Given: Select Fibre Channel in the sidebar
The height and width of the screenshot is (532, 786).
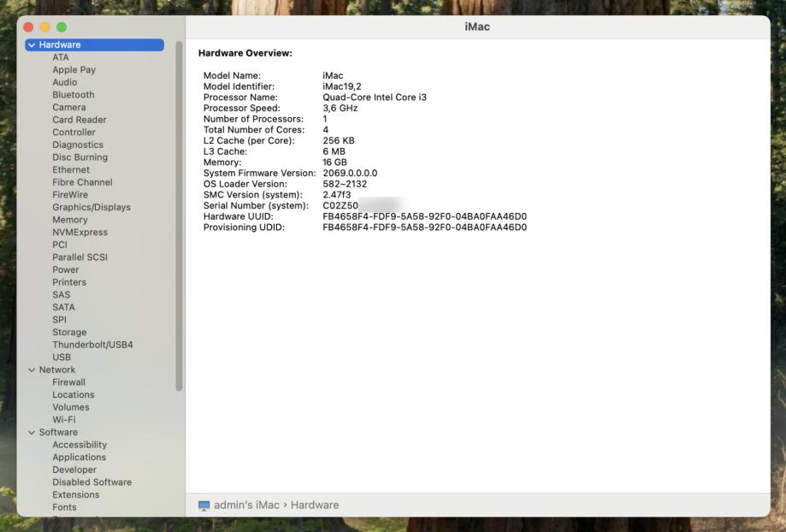Looking at the screenshot, I should 82,182.
